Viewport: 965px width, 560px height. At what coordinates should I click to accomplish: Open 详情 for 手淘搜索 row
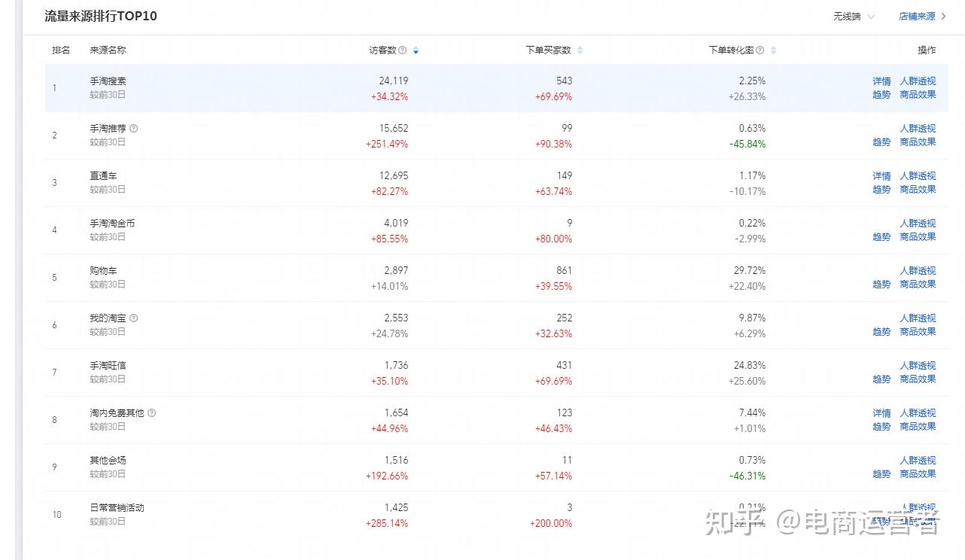coord(881,81)
